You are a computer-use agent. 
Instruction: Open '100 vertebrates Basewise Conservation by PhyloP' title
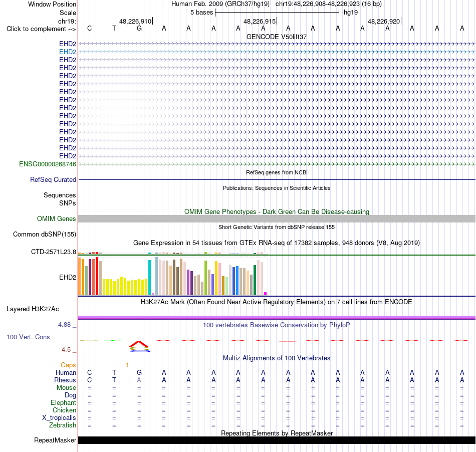coord(277,325)
